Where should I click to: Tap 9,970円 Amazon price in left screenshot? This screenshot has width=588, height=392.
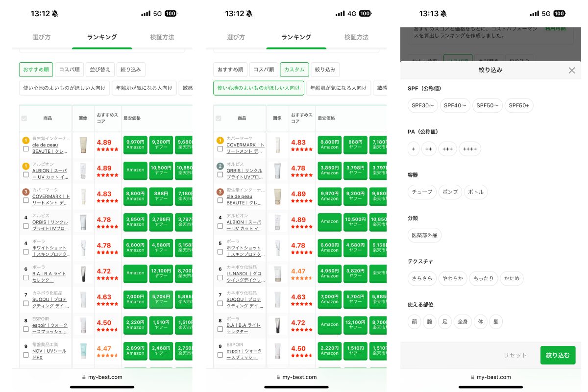[x=135, y=144]
